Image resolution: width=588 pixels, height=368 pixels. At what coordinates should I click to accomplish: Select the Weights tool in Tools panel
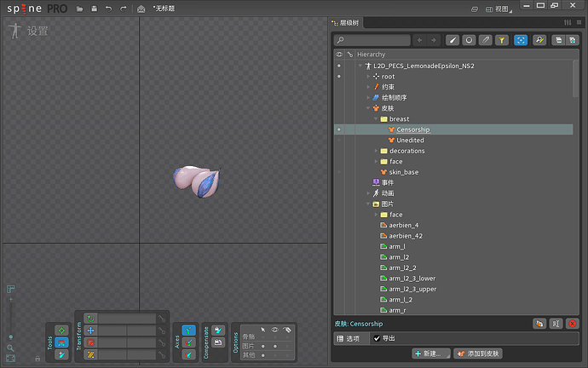61,342
